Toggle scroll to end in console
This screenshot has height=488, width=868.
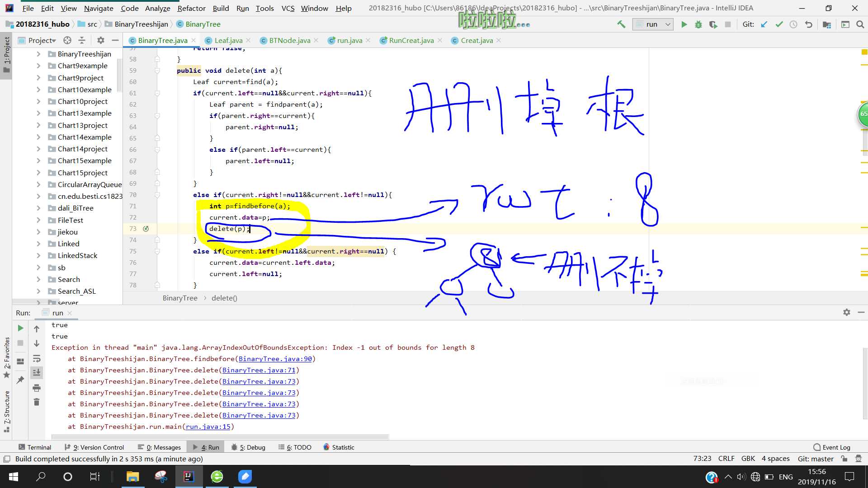pyautogui.click(x=37, y=372)
